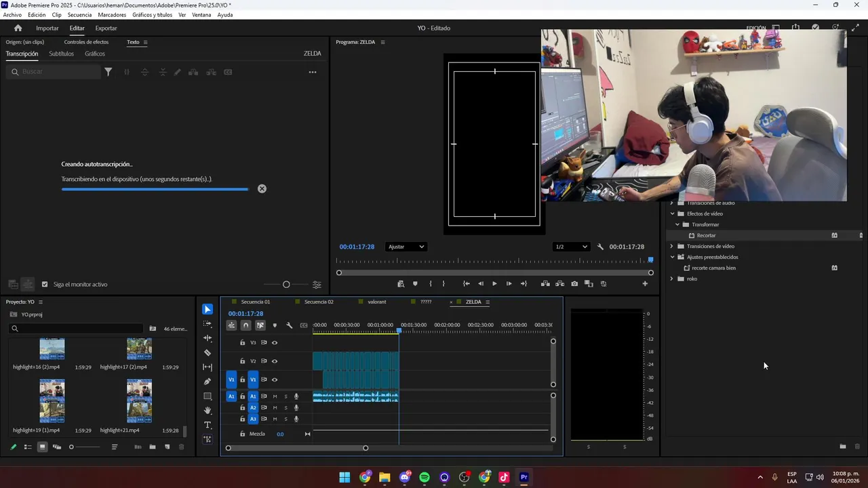Open the transcription three-dot options menu
This screenshot has height=488, width=868.
click(313, 72)
